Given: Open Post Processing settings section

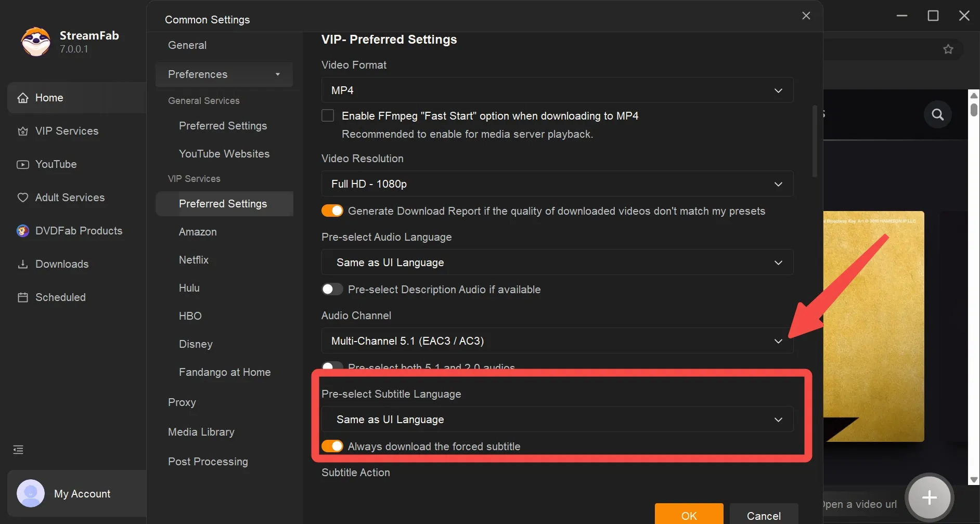Looking at the screenshot, I should point(208,462).
